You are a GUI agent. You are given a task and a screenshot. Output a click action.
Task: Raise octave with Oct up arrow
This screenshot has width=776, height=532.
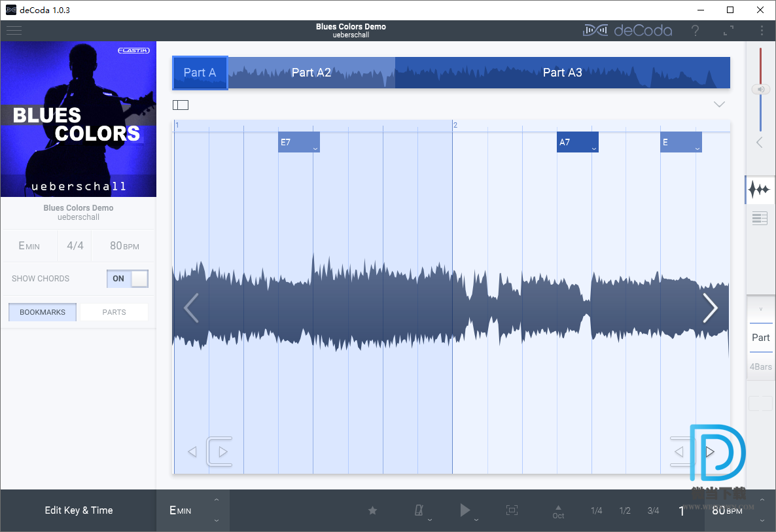(558, 507)
